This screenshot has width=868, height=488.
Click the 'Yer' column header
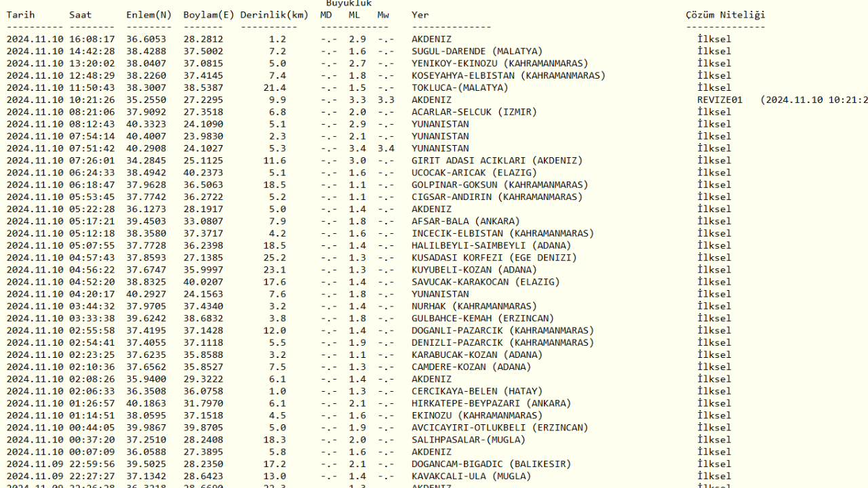tap(420, 15)
